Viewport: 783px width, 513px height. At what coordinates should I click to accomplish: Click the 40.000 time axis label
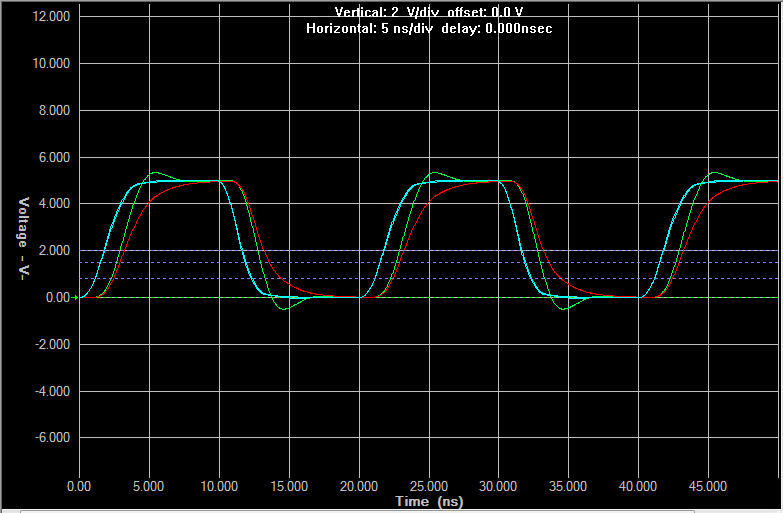click(638, 486)
